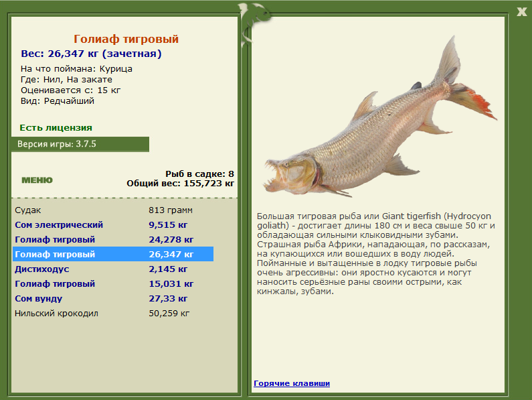Select Судак 813 грамм in the list
This screenshot has width=532, height=400.
(x=113, y=210)
